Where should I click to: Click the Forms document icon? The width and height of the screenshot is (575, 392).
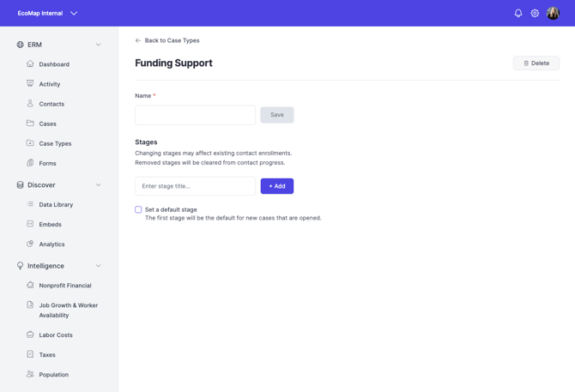tap(30, 163)
